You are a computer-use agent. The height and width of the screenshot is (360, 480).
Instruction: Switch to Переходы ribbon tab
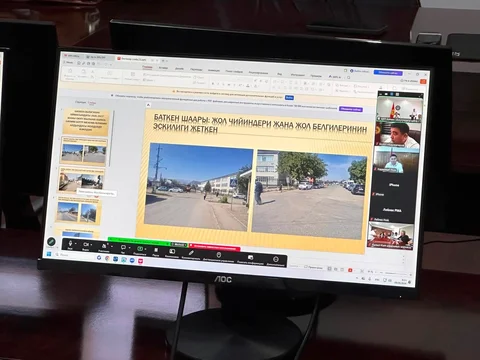pos(196,69)
